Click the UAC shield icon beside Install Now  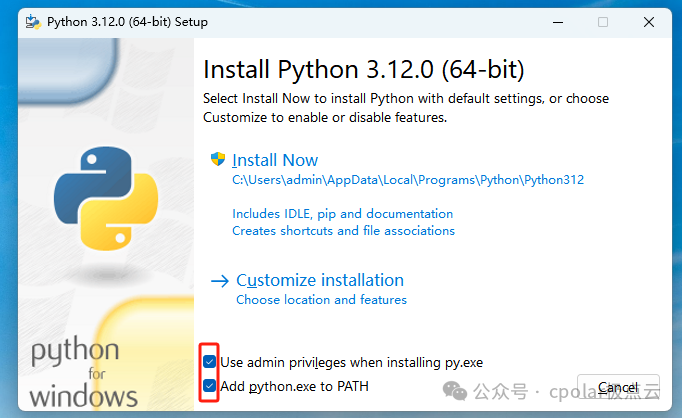(x=217, y=159)
